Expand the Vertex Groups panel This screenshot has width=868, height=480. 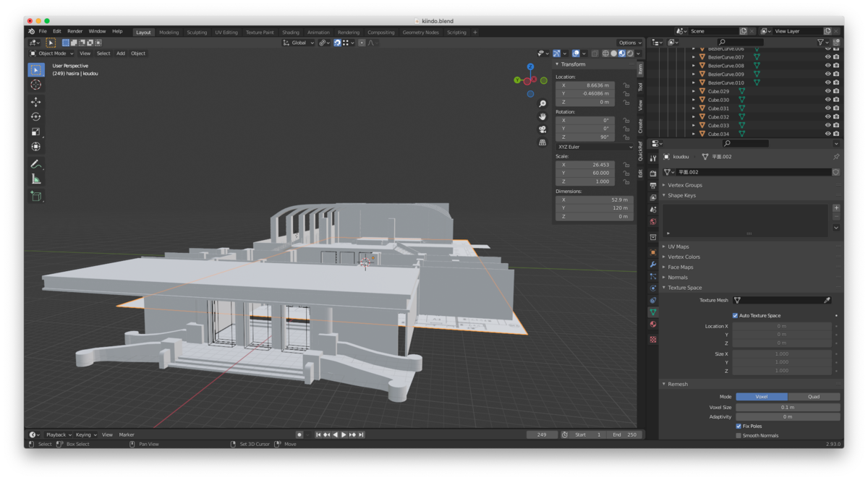point(684,185)
